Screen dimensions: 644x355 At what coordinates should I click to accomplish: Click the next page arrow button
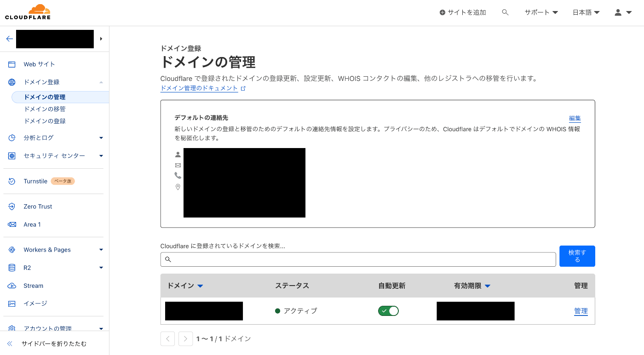point(185,339)
